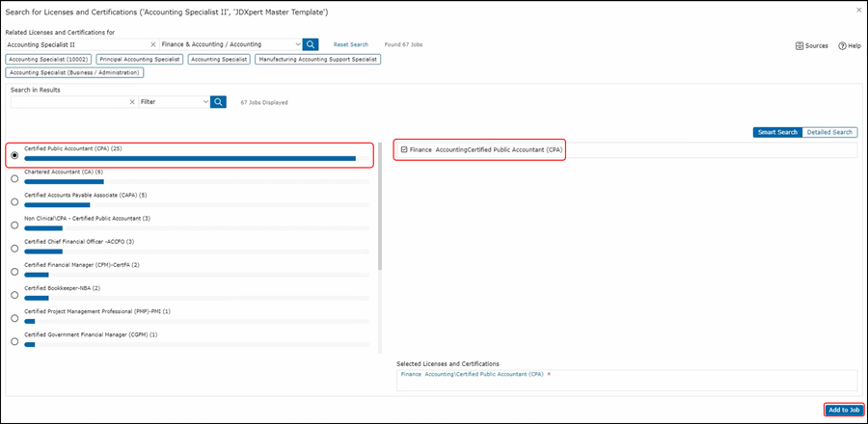The width and height of the screenshot is (868, 424).
Task: Switch to Detailed Search tab
Action: [829, 132]
